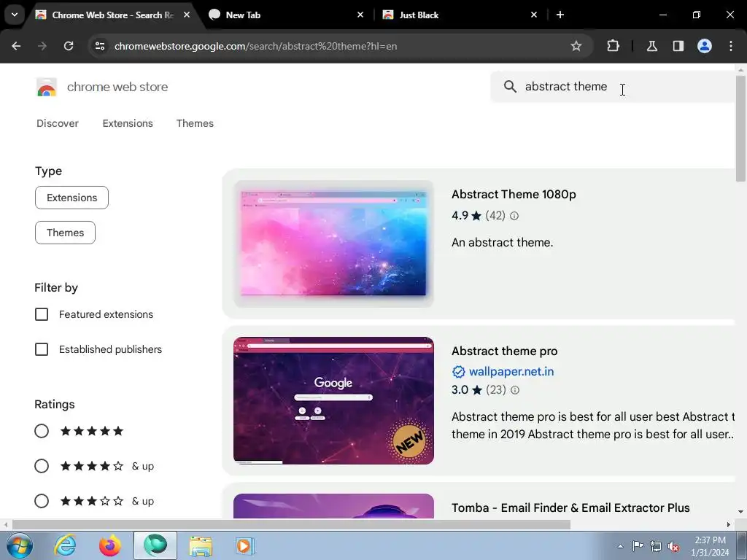Screen dimensions: 747x560
Task: Click the taskbar clock showing 2:37 PM
Action: (x=711, y=546)
